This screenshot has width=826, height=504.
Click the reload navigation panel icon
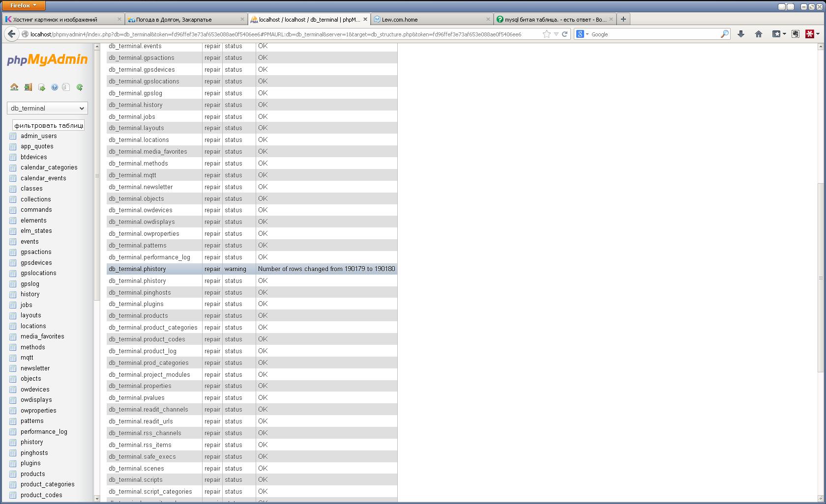pyautogui.click(x=80, y=87)
